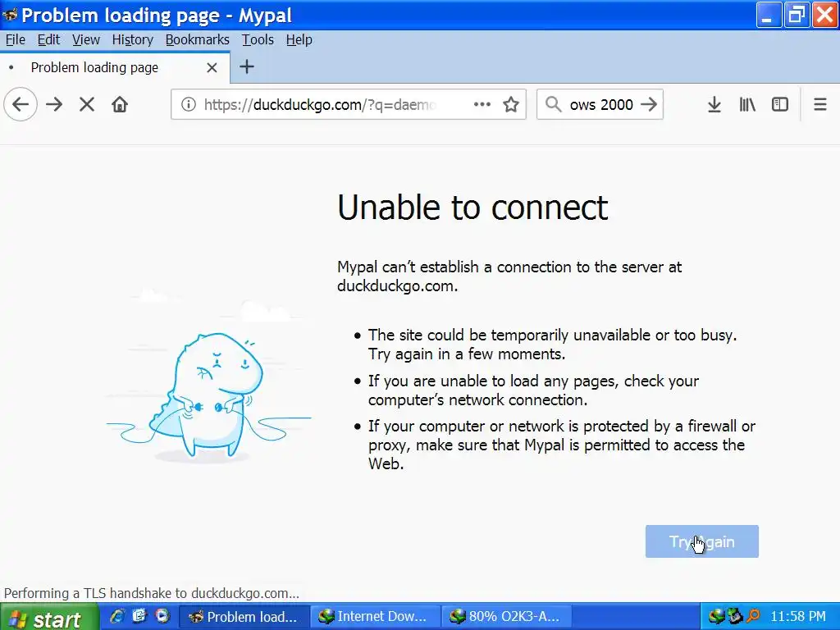Show site information for duckduckgo.com
The image size is (840, 630).
point(188,104)
